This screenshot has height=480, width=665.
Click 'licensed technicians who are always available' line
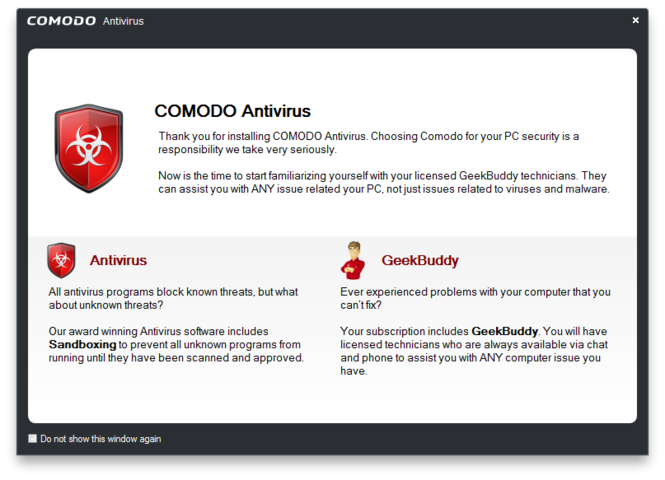click(474, 344)
